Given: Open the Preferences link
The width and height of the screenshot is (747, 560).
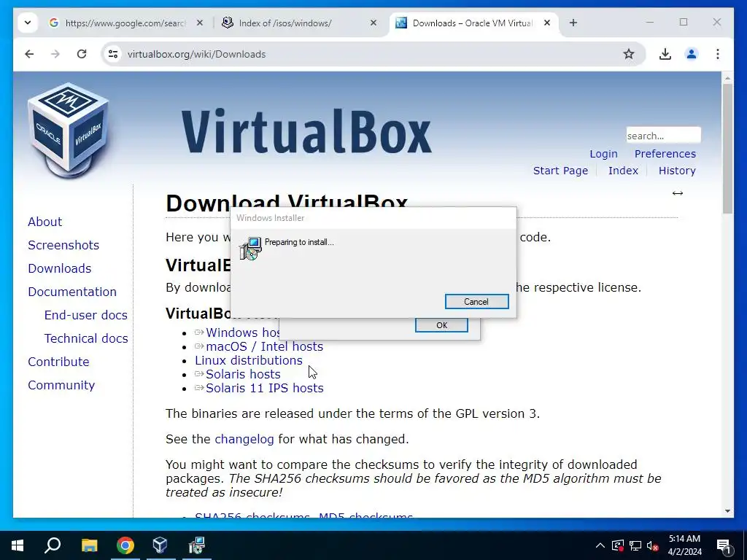Looking at the screenshot, I should [x=665, y=154].
